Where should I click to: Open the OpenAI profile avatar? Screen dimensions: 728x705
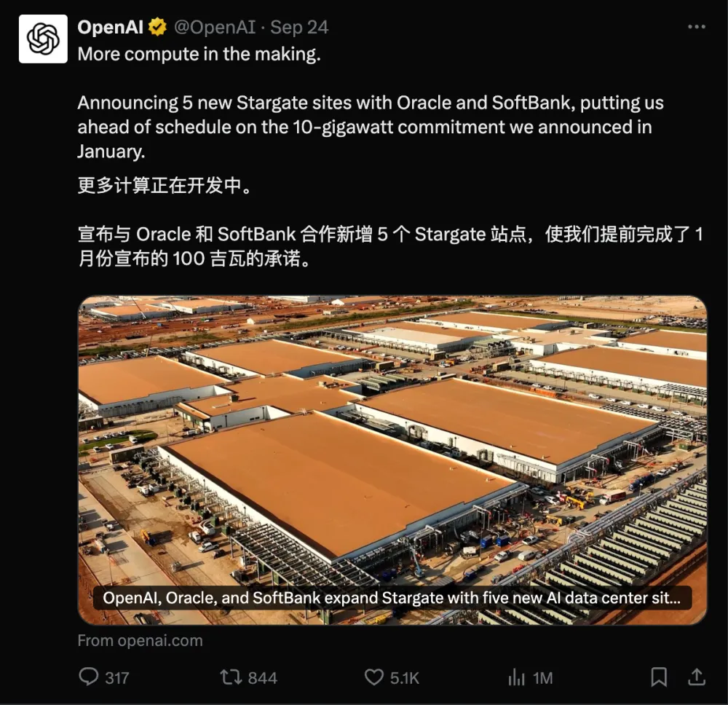[43, 39]
